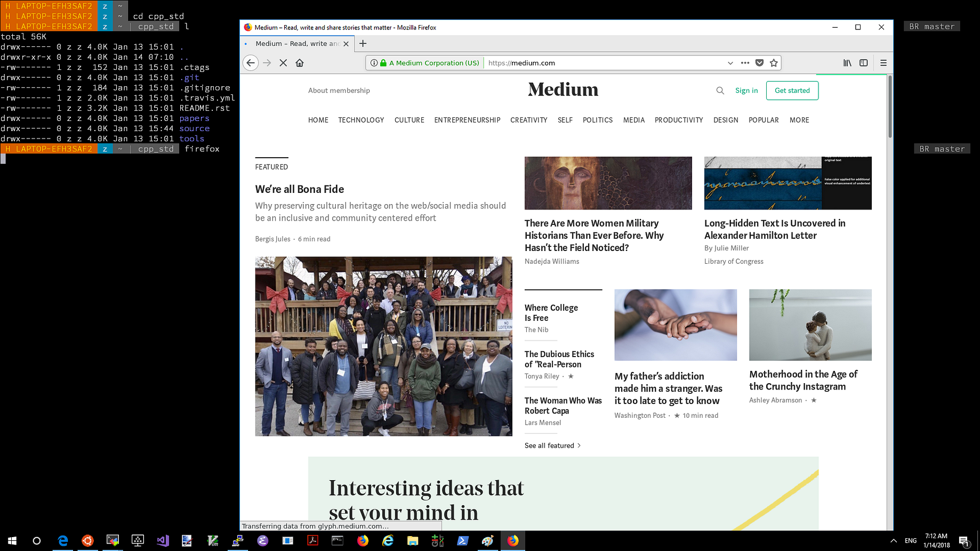This screenshot has height=551, width=980.
Task: Click '.travis.yml' in the terminal listing
Action: pos(207,98)
